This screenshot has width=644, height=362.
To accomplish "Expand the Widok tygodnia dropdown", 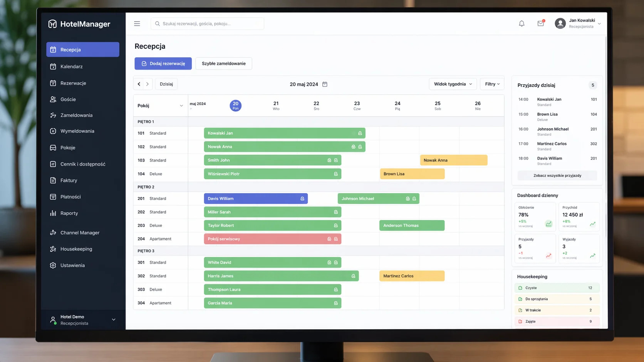I will (x=453, y=84).
